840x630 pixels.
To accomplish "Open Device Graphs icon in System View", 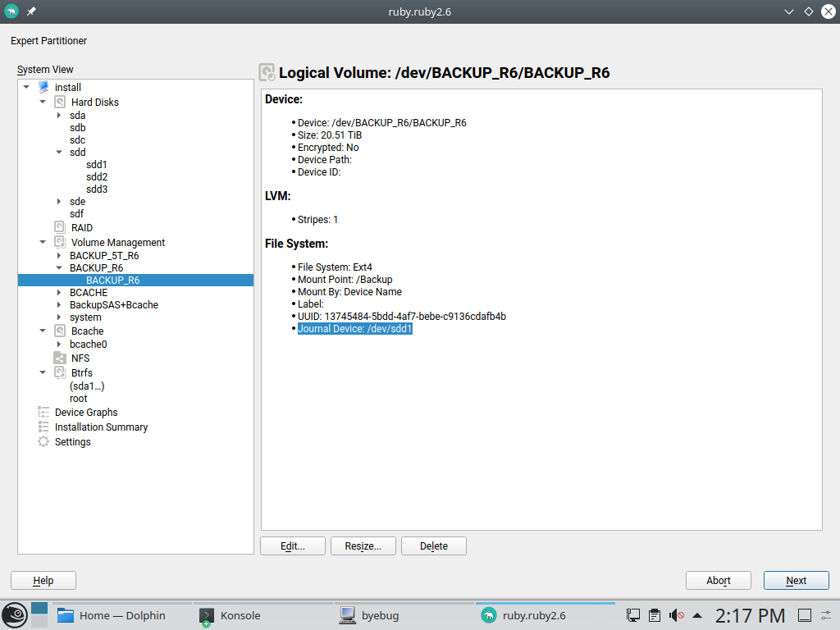I will tap(43, 413).
